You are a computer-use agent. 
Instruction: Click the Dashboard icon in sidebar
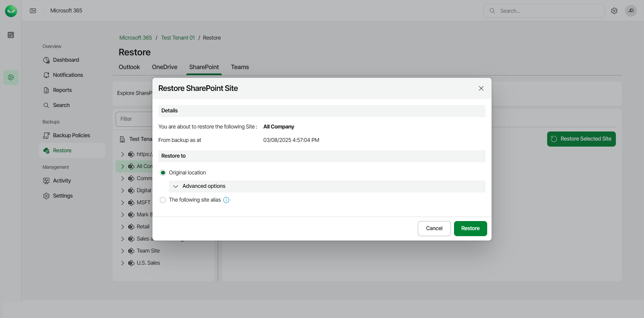point(46,60)
